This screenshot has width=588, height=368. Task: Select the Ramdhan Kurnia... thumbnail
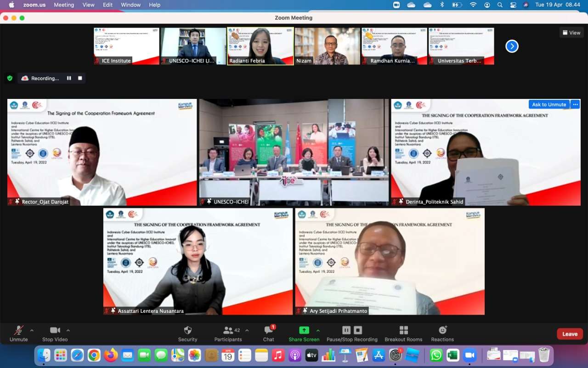[x=395, y=46]
